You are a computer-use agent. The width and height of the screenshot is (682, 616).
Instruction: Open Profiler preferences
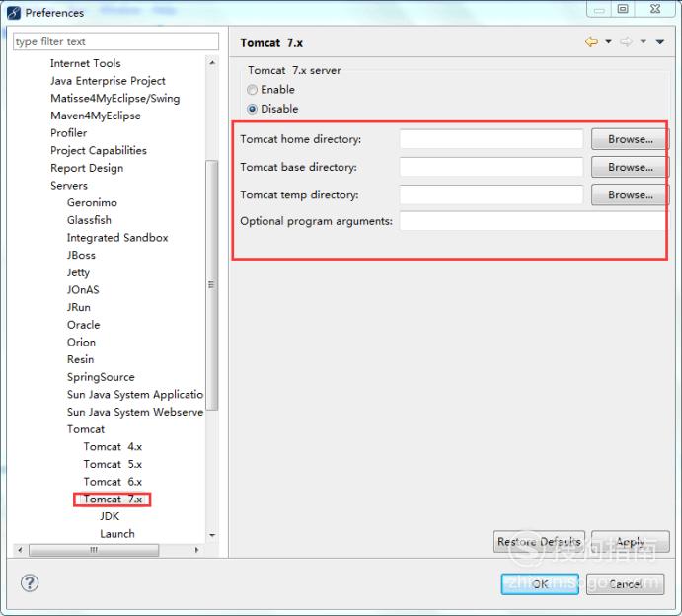(x=69, y=133)
